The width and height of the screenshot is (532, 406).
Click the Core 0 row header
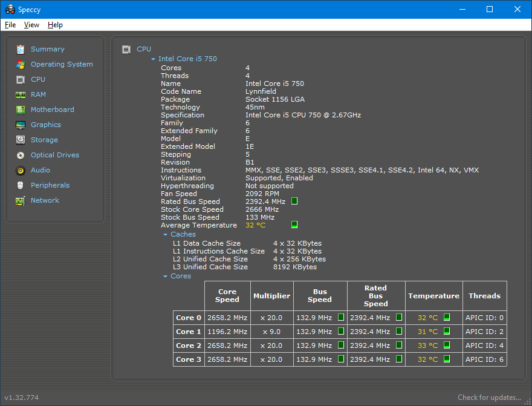(x=189, y=318)
